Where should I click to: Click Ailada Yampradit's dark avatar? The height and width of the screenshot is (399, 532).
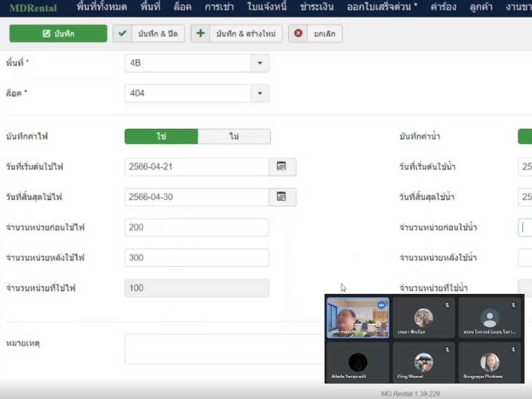tap(358, 362)
